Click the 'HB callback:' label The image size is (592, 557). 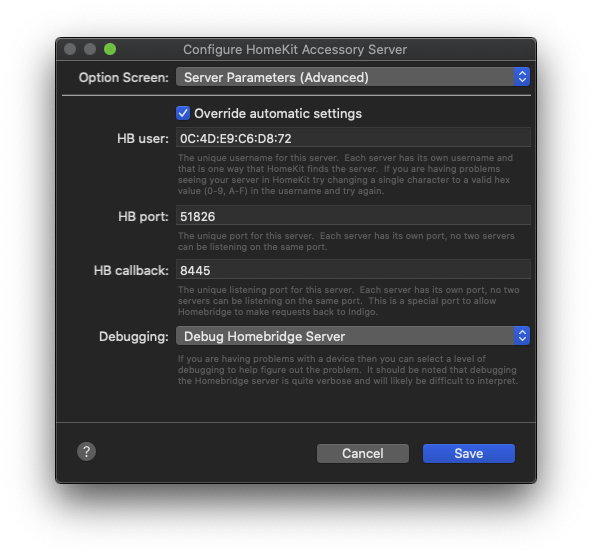[x=131, y=270]
